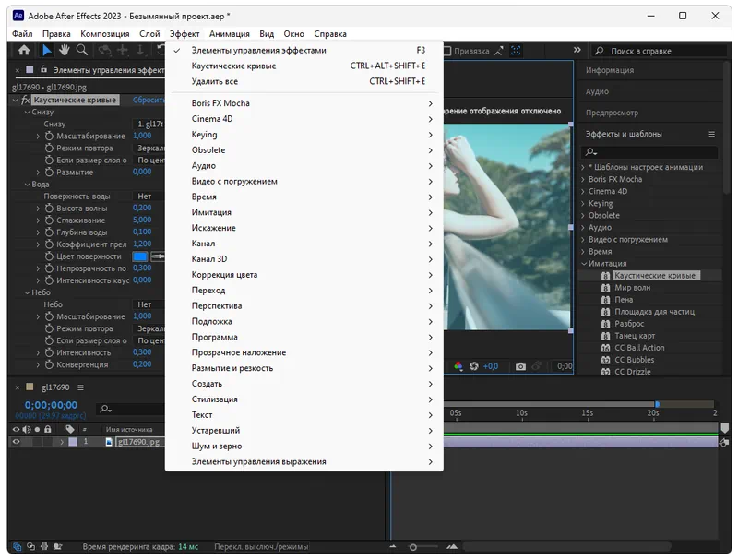Click the Сбросить reset link
The image size is (738, 560).
pos(148,100)
